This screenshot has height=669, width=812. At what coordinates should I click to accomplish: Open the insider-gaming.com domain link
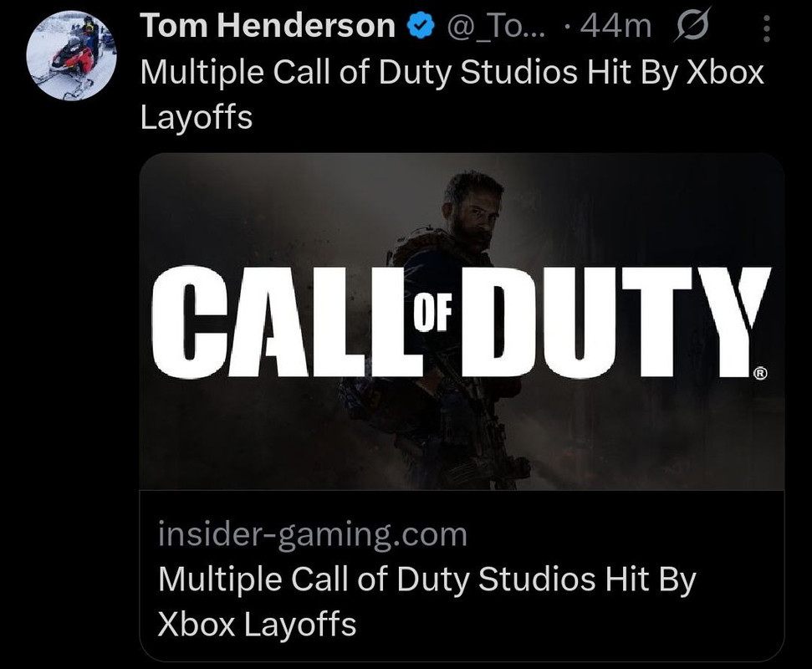(x=313, y=534)
